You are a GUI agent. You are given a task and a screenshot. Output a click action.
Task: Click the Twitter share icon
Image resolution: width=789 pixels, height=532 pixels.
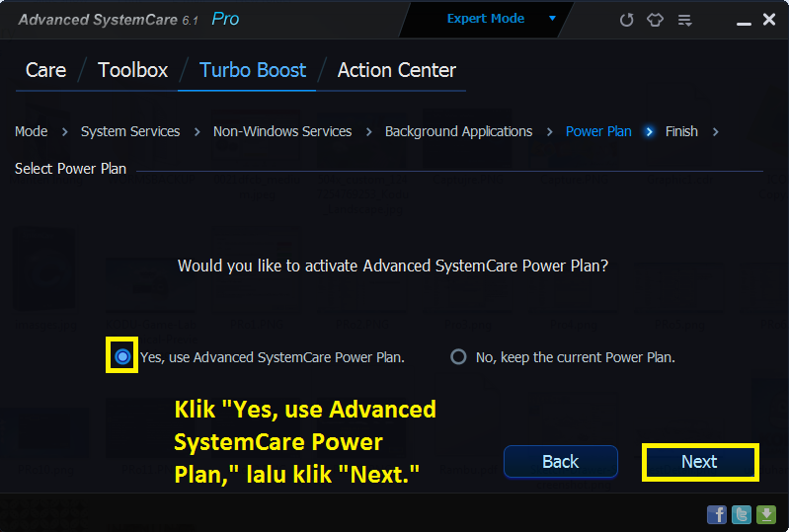coord(742,514)
